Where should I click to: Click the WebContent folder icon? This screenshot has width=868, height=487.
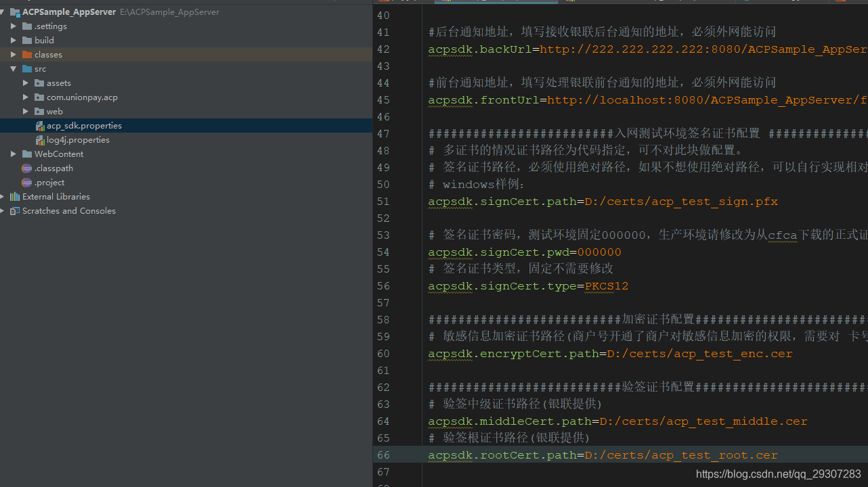[27, 154]
